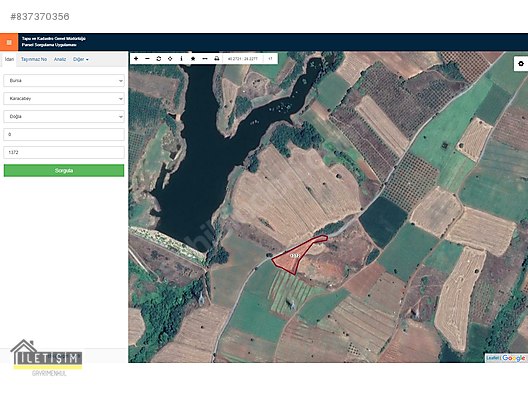The height and width of the screenshot is (396, 528).
Task: Select the red highlighted parcel on map
Action: click(x=294, y=257)
